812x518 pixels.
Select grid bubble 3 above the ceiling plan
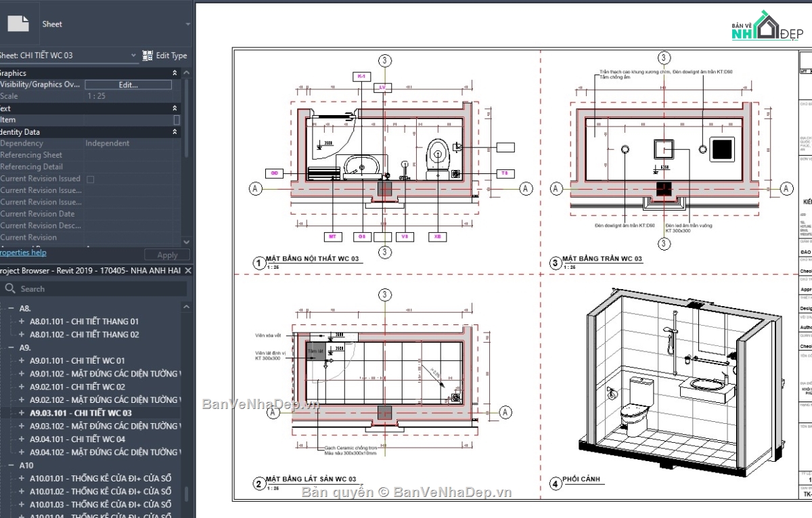point(664,58)
